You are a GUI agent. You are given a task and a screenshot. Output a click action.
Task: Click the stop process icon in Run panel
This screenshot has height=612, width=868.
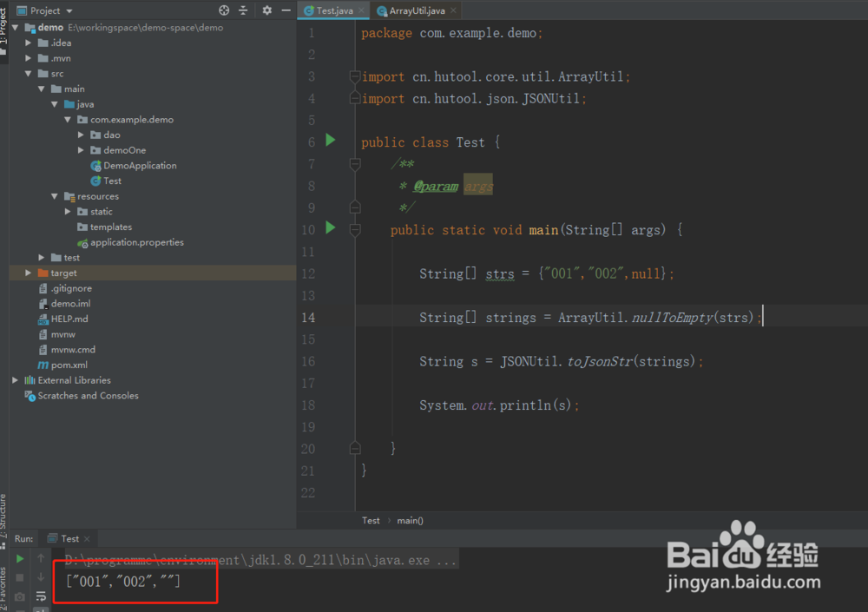(20, 577)
